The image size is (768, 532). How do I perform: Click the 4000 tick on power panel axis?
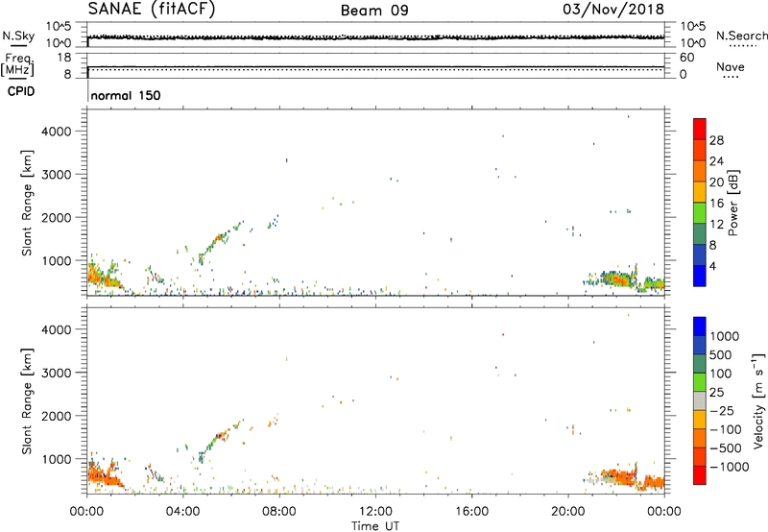57,132
